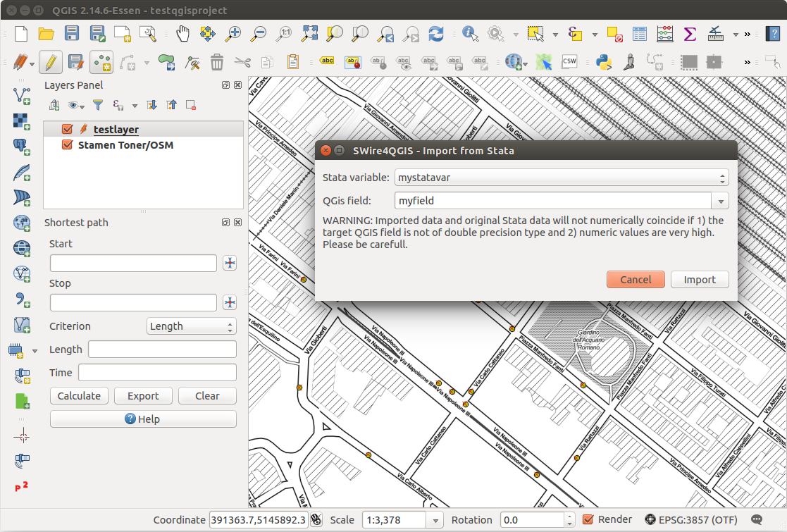Add PostGIS layer with elephant icon

(x=22, y=147)
